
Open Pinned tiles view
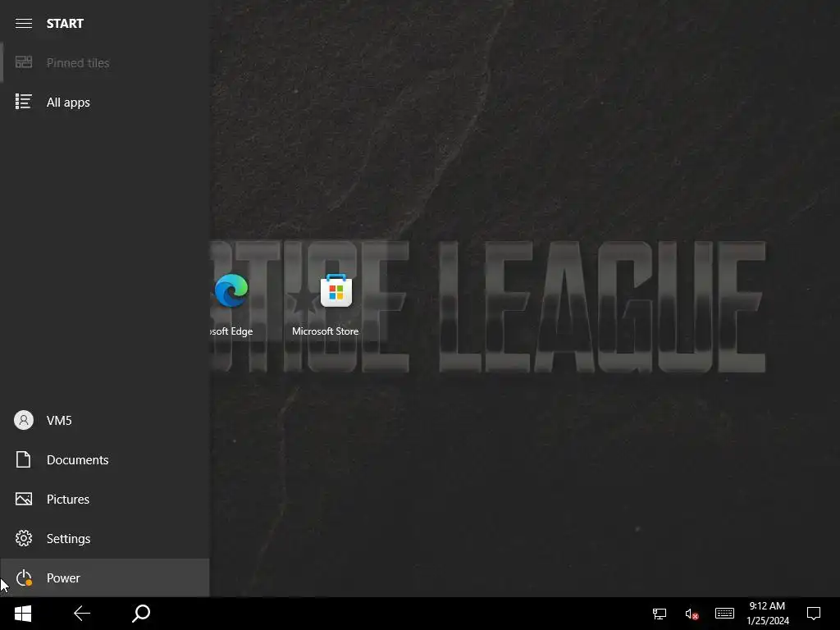click(104, 62)
